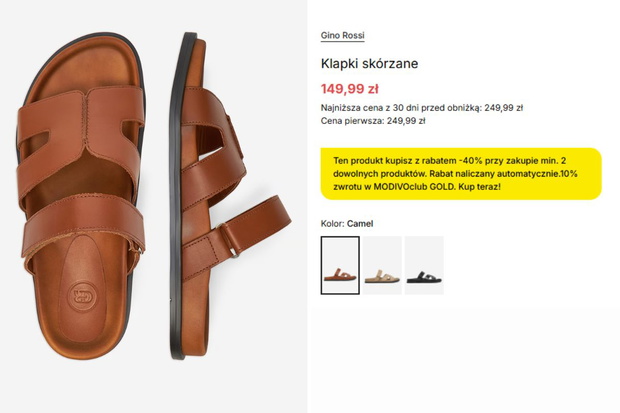Click the 'Klapki skórzane' product title
Screen dimensions: 620x413
[369, 64]
